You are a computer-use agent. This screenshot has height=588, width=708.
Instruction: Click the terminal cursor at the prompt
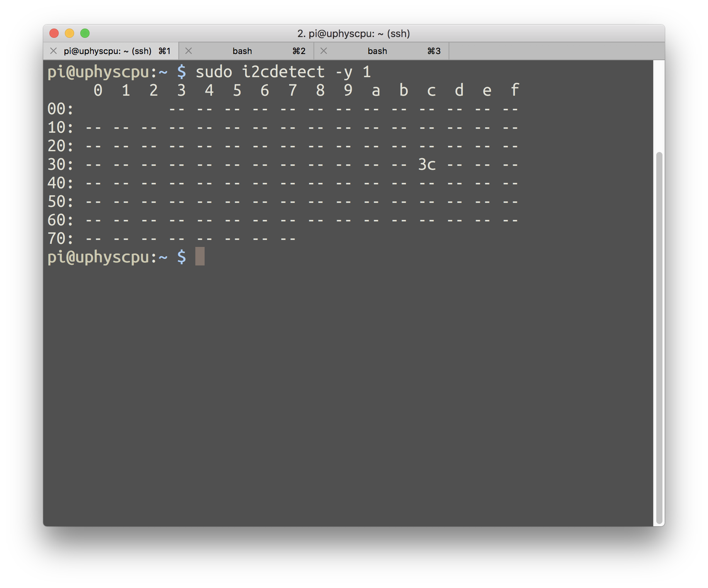pos(200,256)
